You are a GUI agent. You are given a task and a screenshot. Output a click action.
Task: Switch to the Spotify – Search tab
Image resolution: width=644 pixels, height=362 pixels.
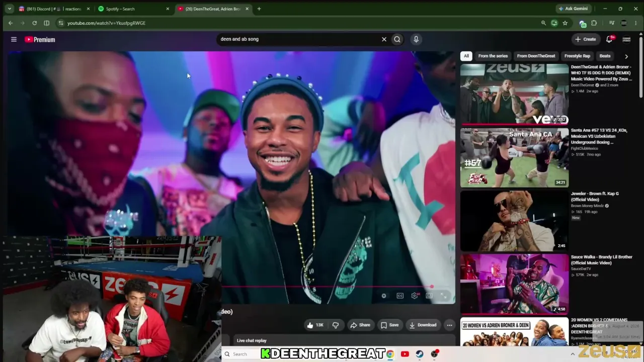(x=134, y=9)
